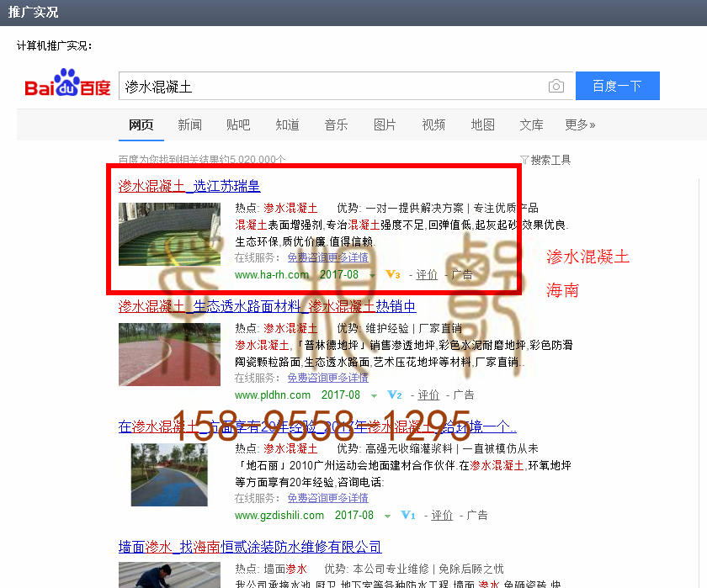The width and height of the screenshot is (707, 588).
Task: Click 评价 for gzdishili.com result
Action: 442,515
